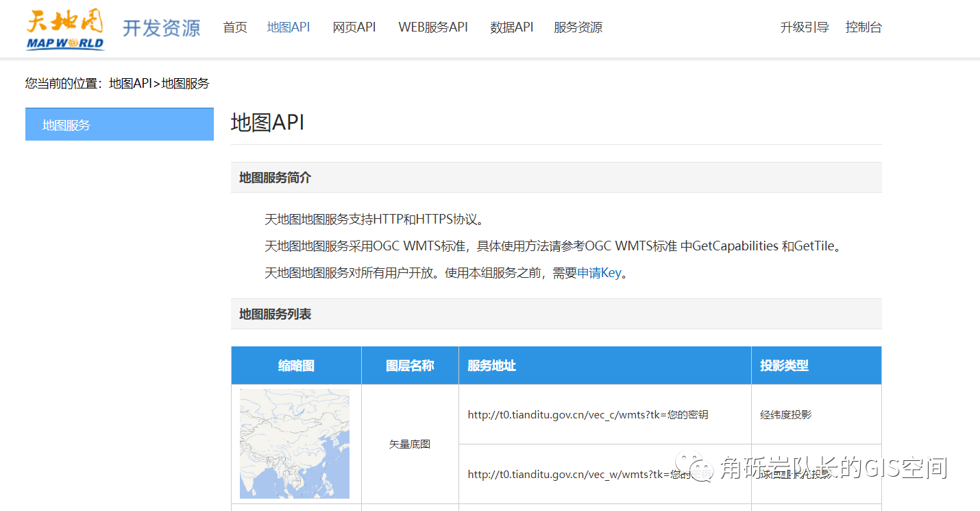This screenshot has height=511, width=980.
Task: Click the 服务地址 column header
Action: (x=605, y=366)
